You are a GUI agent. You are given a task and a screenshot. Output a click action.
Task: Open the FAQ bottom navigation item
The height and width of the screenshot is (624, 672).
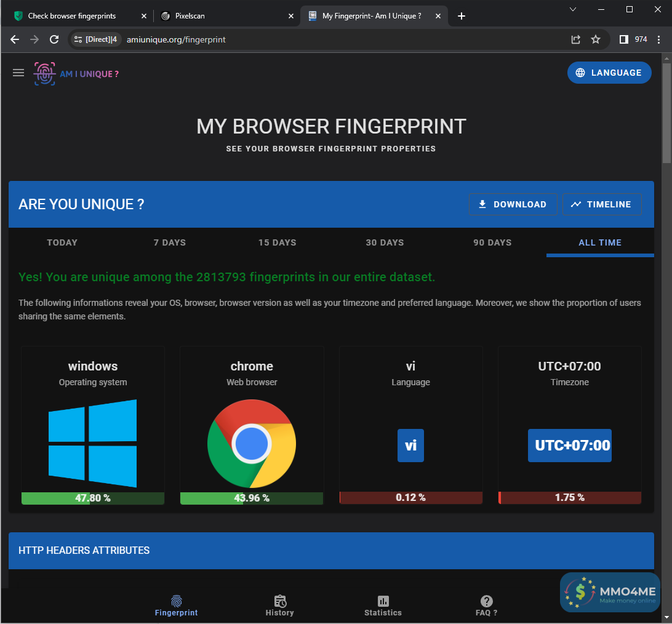486,606
